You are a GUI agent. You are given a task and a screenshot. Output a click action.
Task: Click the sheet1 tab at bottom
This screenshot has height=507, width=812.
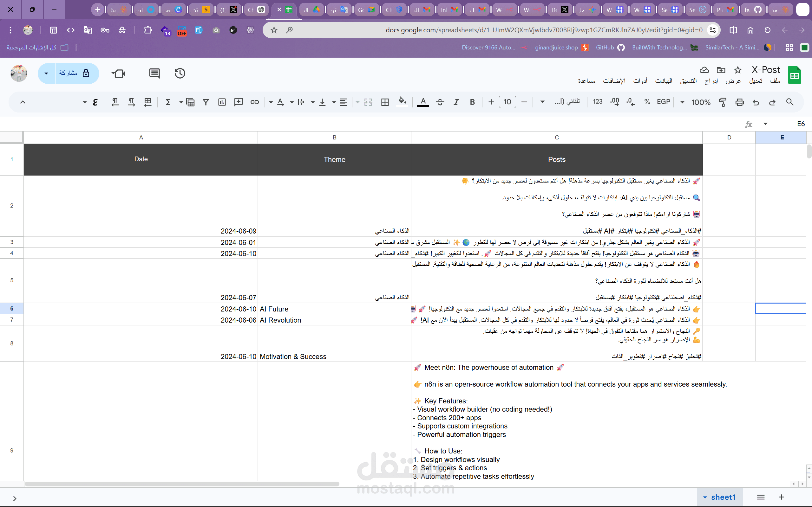coord(723,497)
